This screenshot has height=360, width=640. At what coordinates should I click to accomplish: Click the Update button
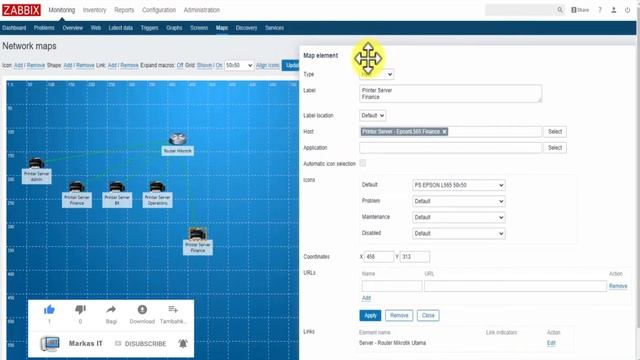point(291,65)
